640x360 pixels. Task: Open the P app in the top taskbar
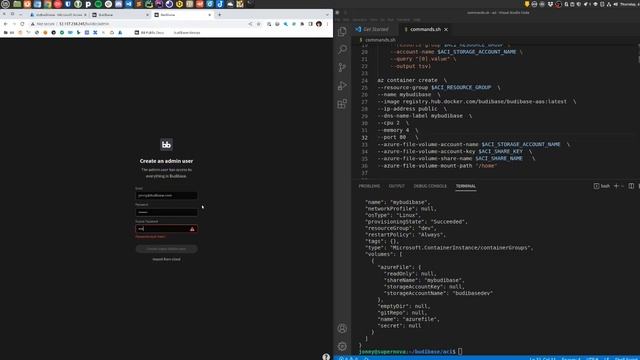(88, 4)
